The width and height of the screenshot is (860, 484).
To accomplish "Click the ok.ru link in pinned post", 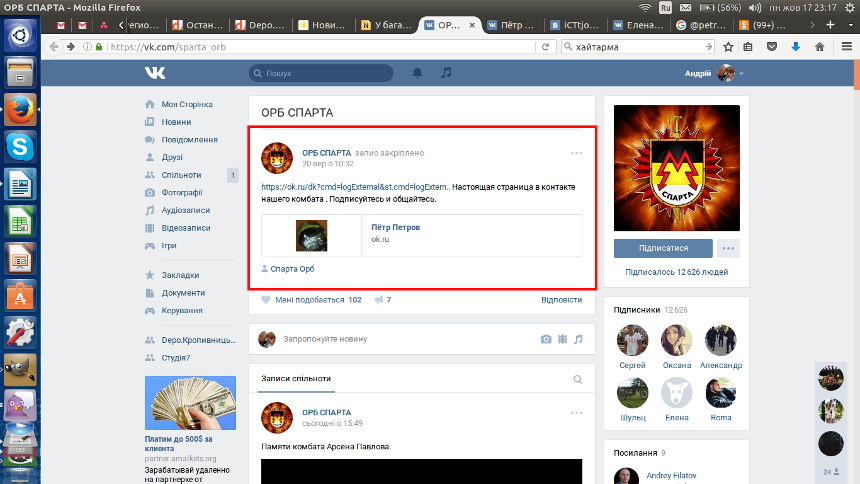I will (355, 187).
